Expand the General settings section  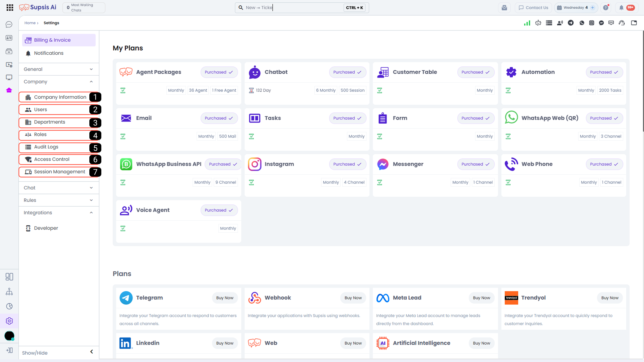pos(59,69)
